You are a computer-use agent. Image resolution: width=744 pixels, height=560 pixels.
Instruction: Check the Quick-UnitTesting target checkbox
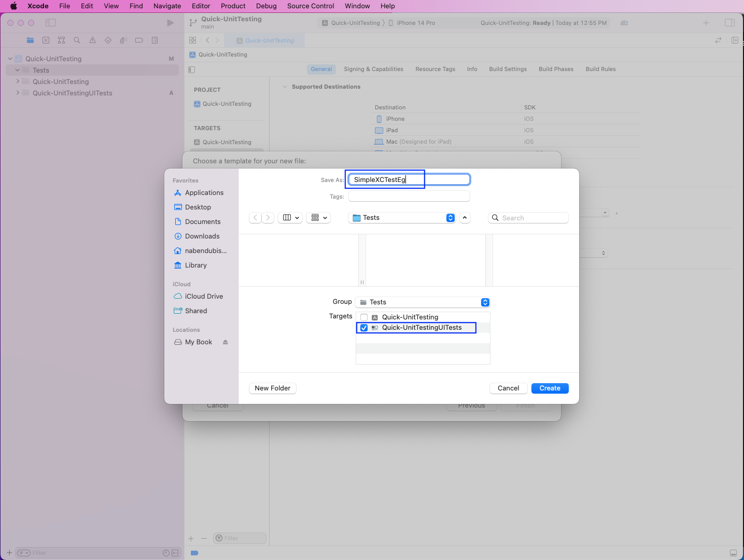[x=364, y=317]
